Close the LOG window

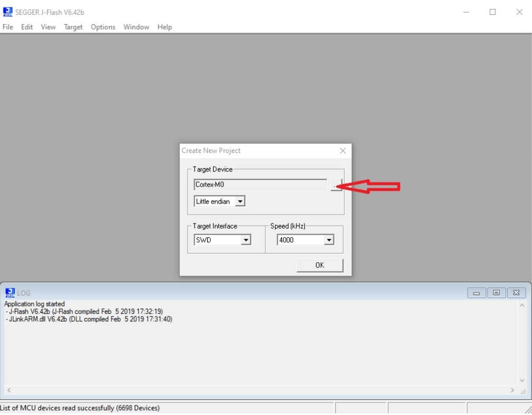(516, 293)
